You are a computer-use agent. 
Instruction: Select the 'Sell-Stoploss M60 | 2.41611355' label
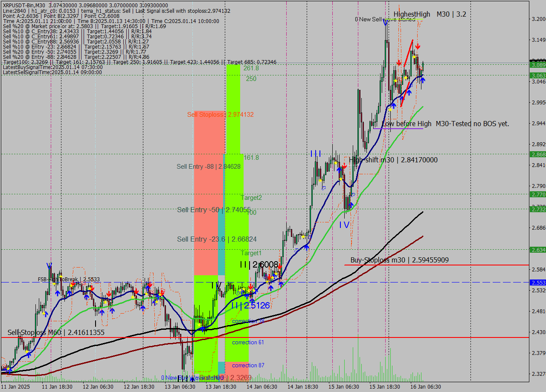[x=56, y=332]
